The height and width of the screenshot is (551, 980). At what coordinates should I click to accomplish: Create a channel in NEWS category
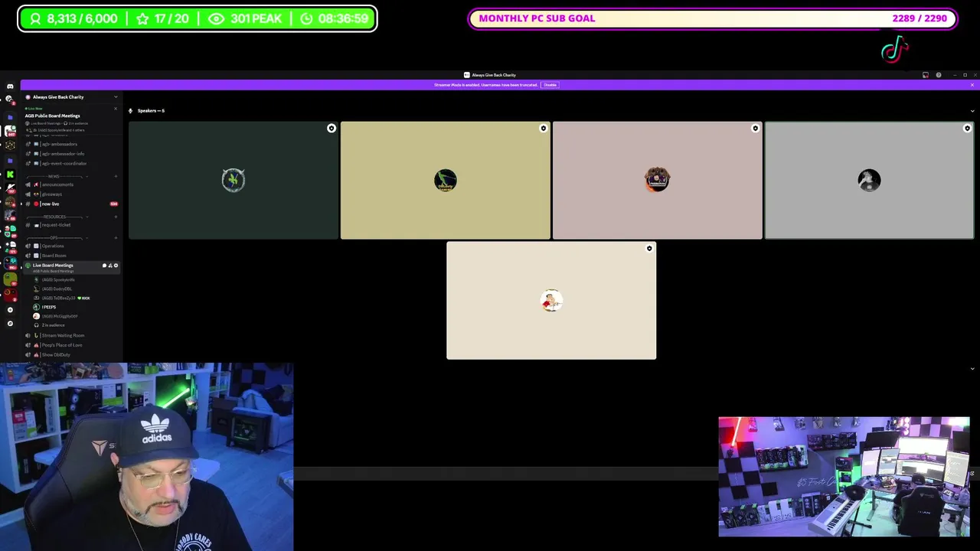[116, 177]
